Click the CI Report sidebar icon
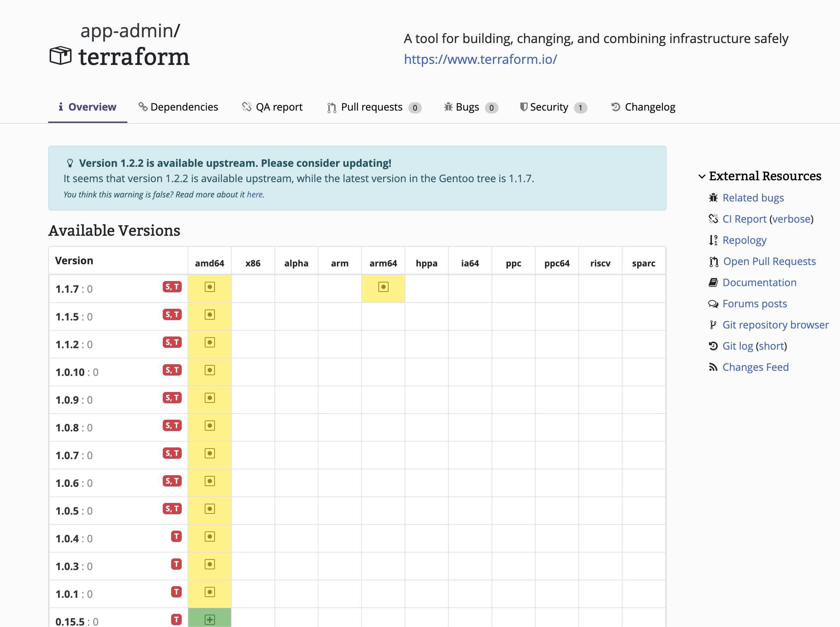This screenshot has height=627, width=840. (713, 219)
